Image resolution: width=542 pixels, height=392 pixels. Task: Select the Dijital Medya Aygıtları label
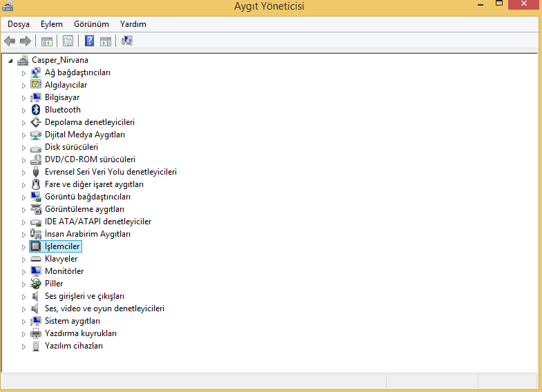pyautogui.click(x=85, y=135)
